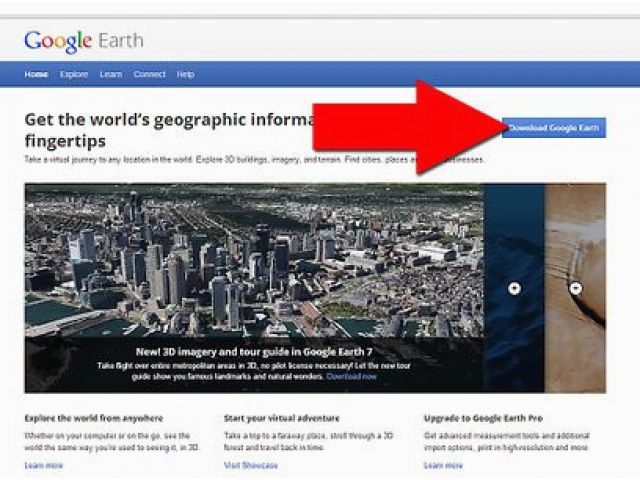The image size is (640, 480).
Task: Select the Connect navigation tab
Action: (x=149, y=74)
